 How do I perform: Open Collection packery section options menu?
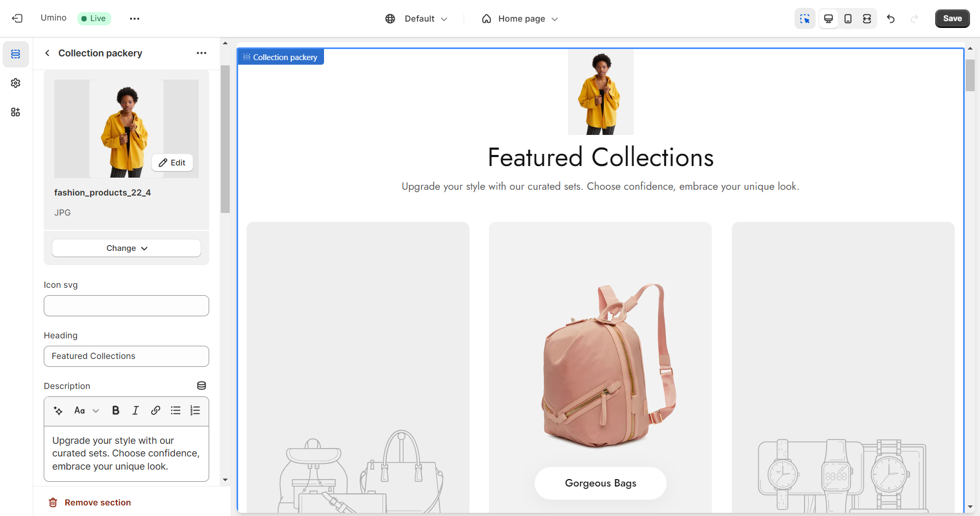coord(201,53)
